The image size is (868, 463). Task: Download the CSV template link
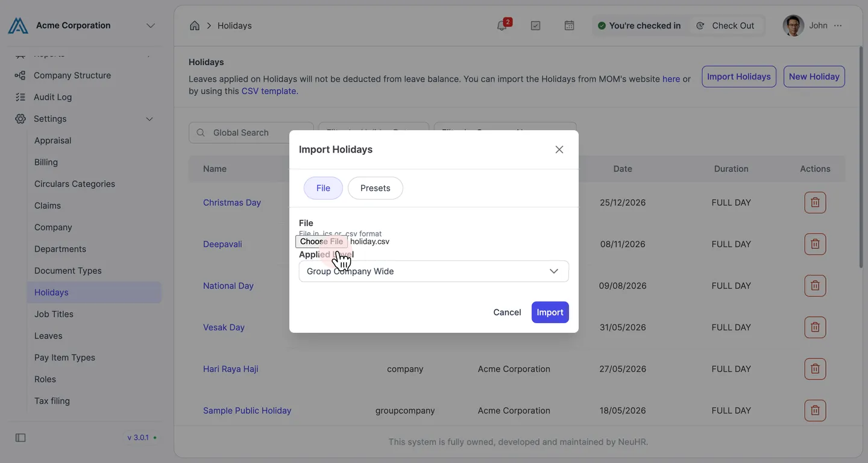pyautogui.click(x=268, y=91)
